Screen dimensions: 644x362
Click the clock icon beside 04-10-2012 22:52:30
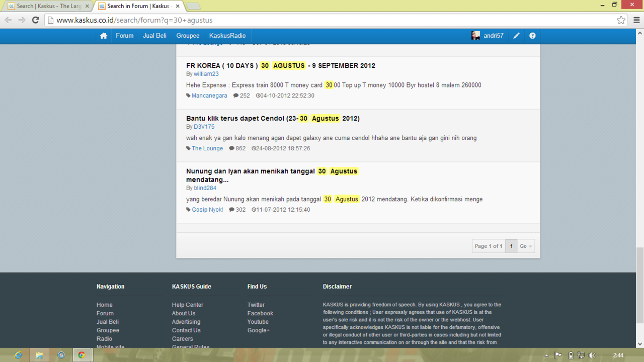coord(258,96)
